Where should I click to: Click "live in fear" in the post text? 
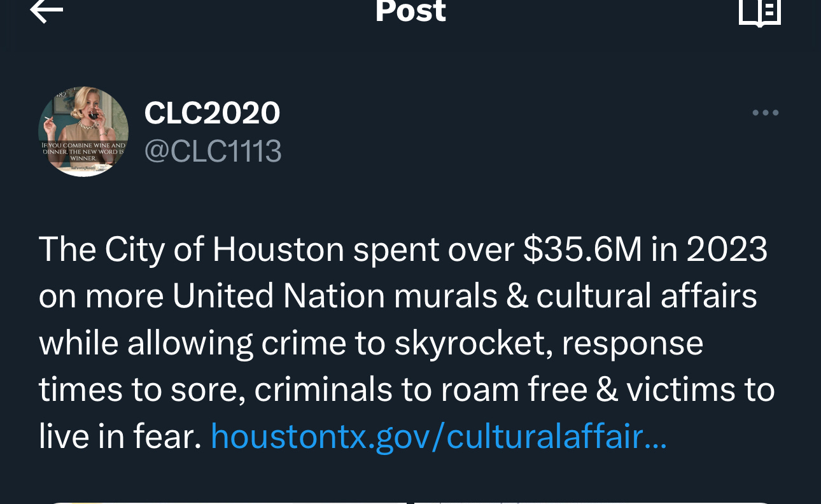(120, 437)
